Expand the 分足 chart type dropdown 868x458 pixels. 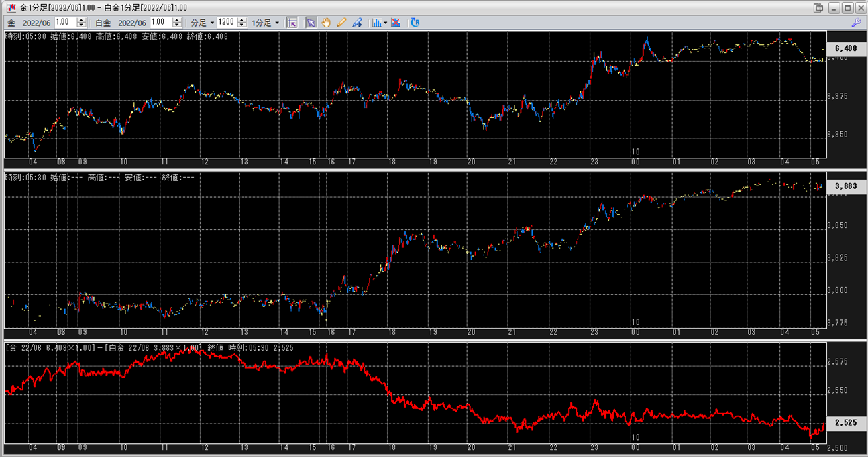click(203, 23)
